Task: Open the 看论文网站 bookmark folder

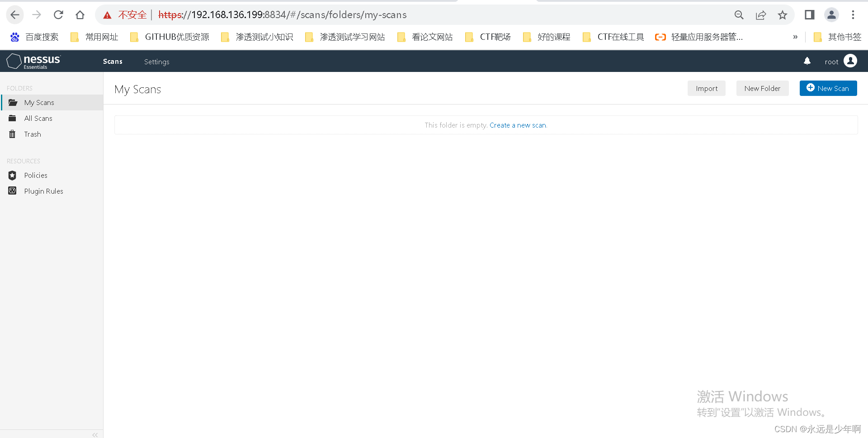Action: pyautogui.click(x=425, y=37)
